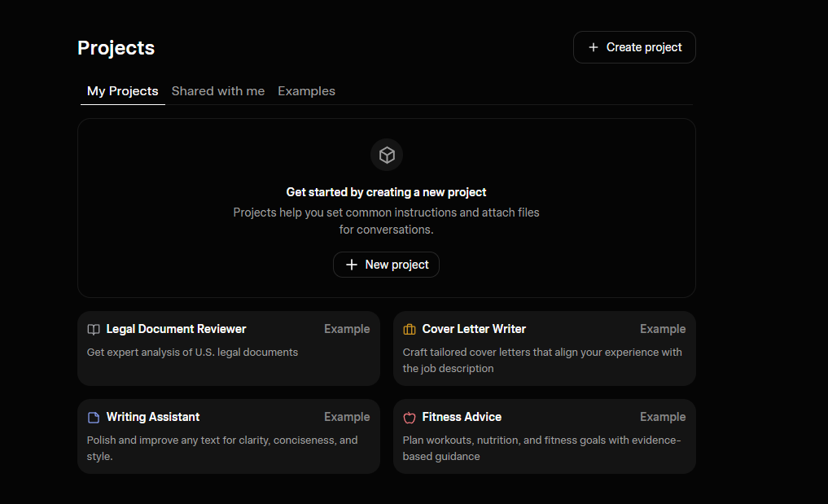Click the page icon for Writing Assistant
This screenshot has width=828, height=504.
point(94,418)
